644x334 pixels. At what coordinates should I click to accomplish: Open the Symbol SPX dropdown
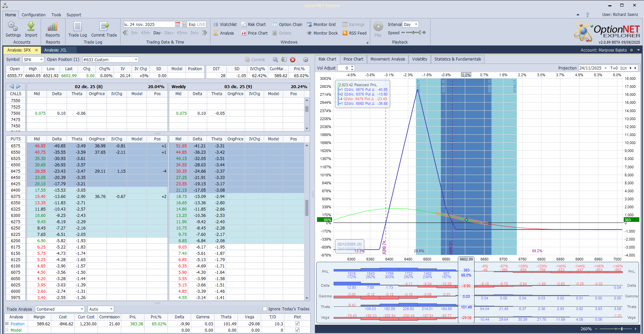tap(41, 60)
